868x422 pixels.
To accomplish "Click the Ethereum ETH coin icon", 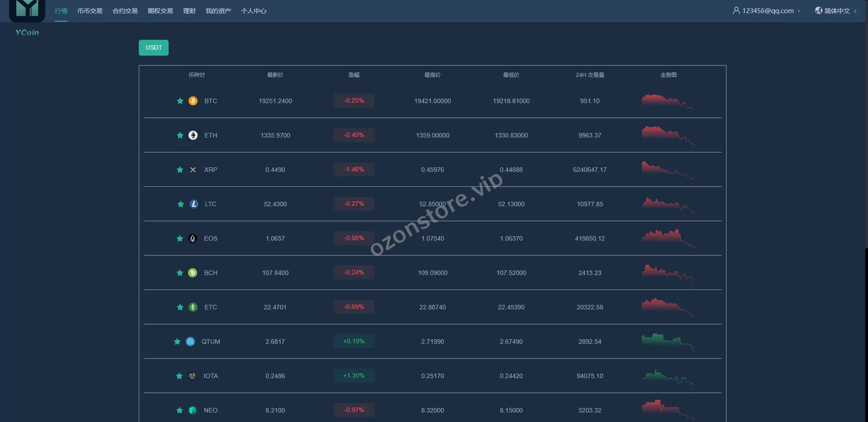I will point(193,135).
